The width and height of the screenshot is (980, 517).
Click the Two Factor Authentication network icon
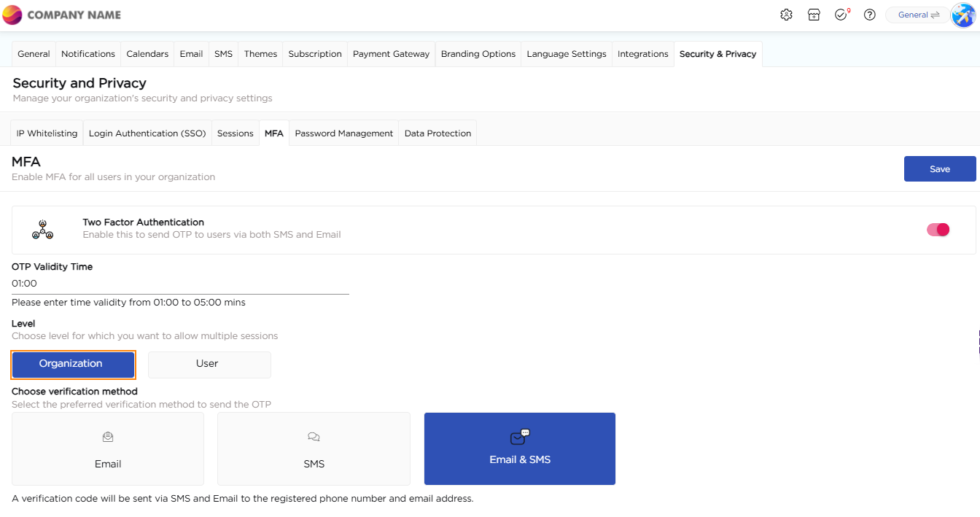pyautogui.click(x=42, y=229)
